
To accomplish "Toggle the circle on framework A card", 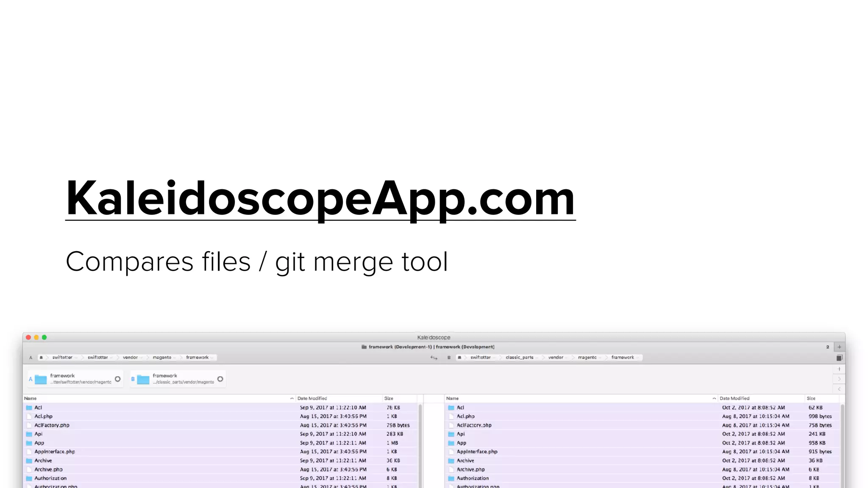I will [x=118, y=379].
